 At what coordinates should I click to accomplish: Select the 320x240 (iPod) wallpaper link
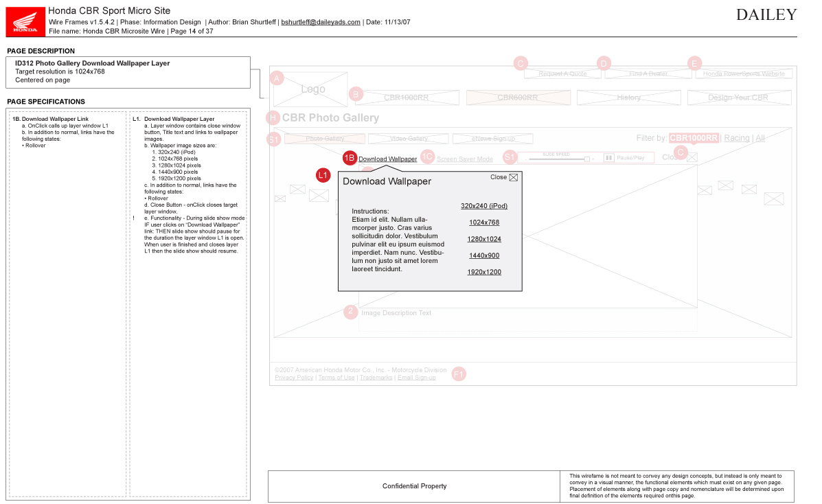click(484, 206)
